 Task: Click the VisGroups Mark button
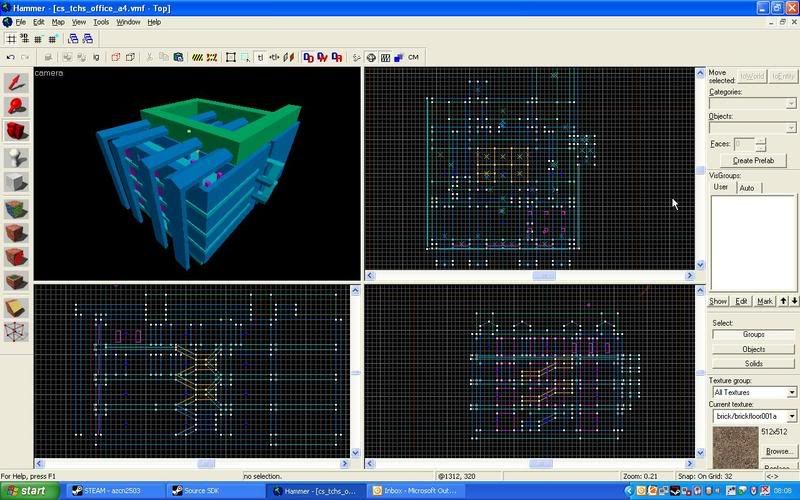764,301
